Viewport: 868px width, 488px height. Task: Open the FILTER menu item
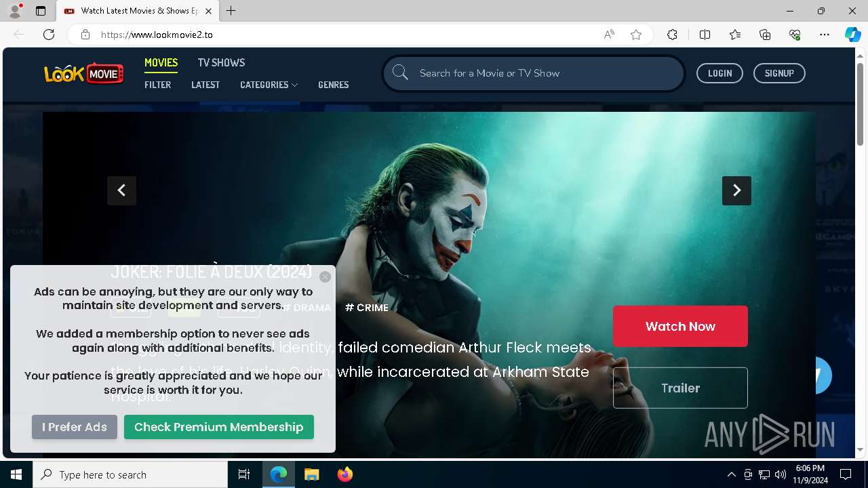pyautogui.click(x=158, y=85)
